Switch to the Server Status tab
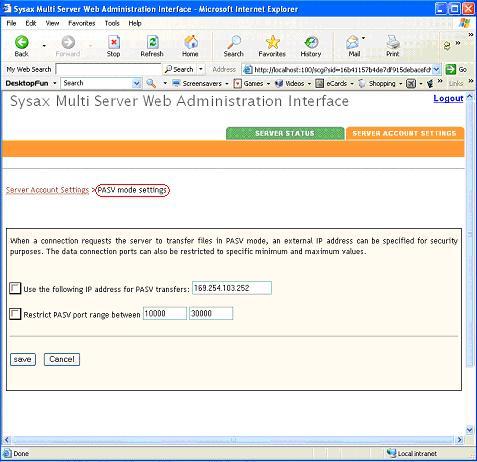Image resolution: width=477 pixels, height=462 pixels. (285, 133)
